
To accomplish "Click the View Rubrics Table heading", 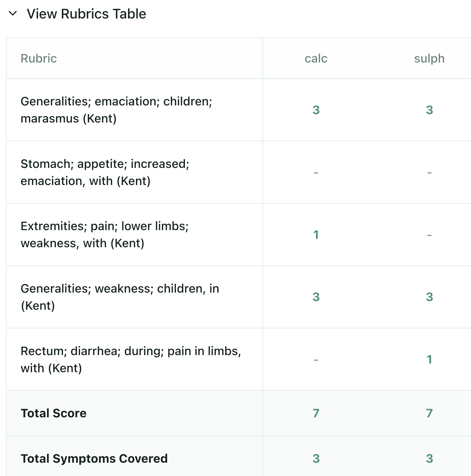I will pos(86,14).
